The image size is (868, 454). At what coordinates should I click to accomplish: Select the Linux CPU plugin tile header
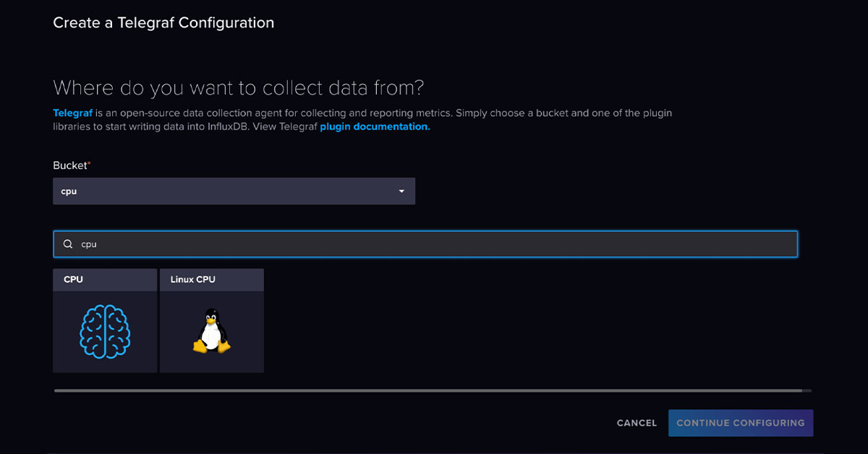pos(211,279)
